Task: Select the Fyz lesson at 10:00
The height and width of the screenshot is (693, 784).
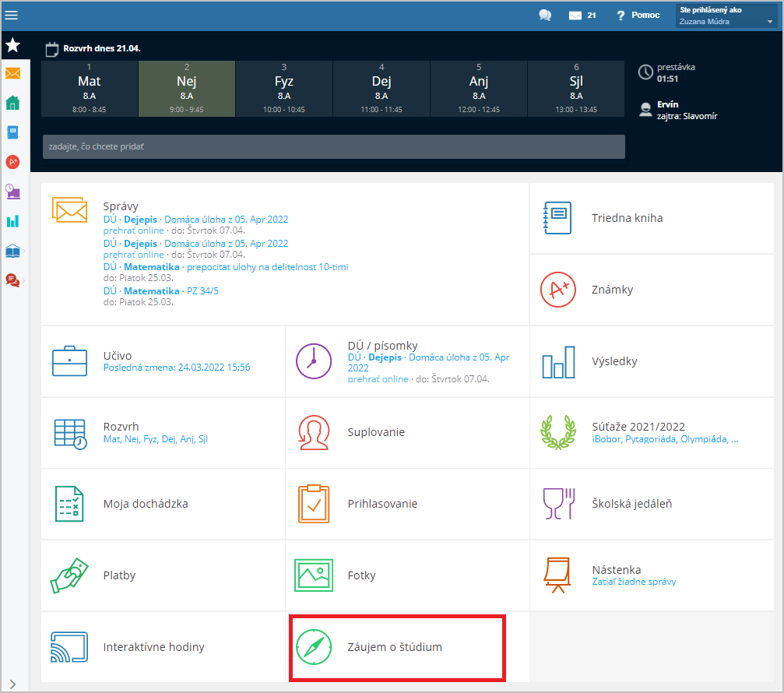Action: click(x=284, y=89)
